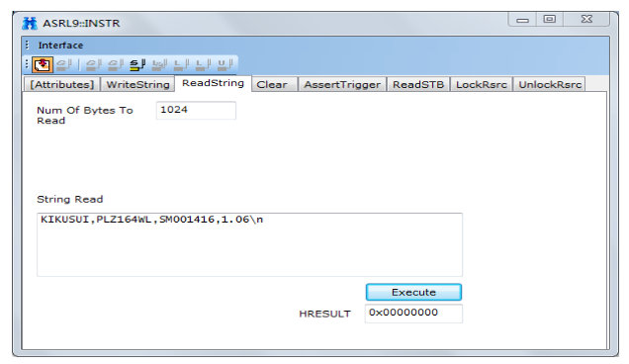Click inside the String Read text box
Screen dimensions: 629x364
[249, 244]
